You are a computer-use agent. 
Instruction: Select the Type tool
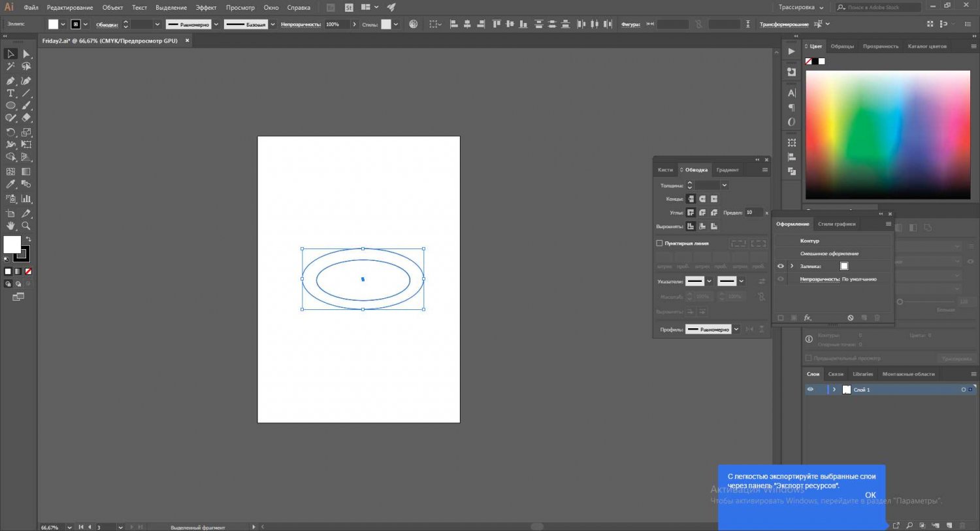pos(11,94)
